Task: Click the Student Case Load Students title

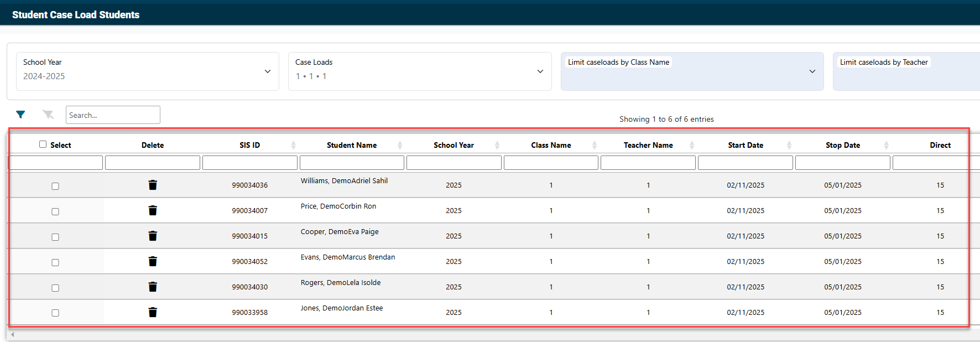Action: pyautogui.click(x=76, y=15)
